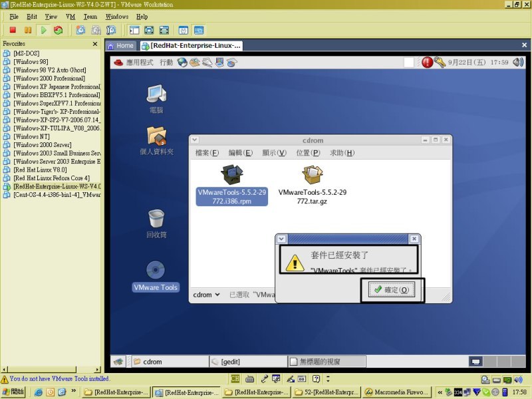Click the Full Screen toolbar icon
This screenshot has height=399, width=532.
click(x=149, y=30)
